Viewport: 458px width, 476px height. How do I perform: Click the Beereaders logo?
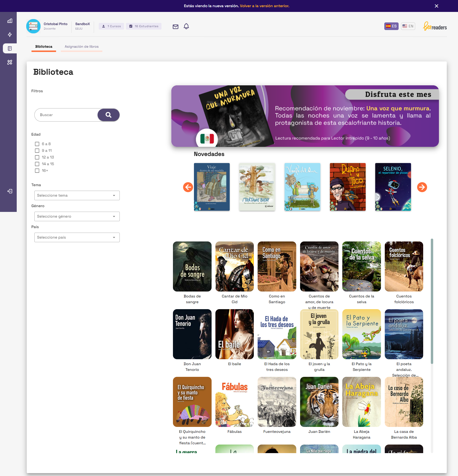[x=435, y=26]
